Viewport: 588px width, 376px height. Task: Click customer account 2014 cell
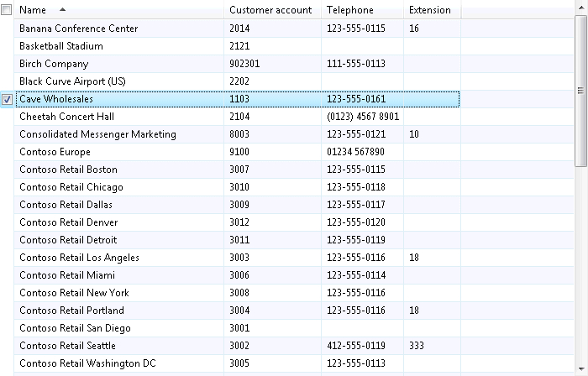[x=273, y=29]
